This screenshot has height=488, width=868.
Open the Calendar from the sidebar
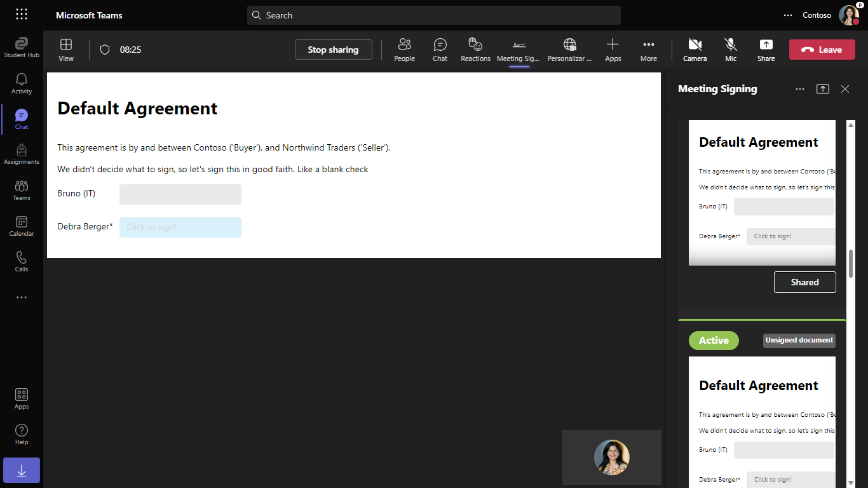click(x=21, y=226)
